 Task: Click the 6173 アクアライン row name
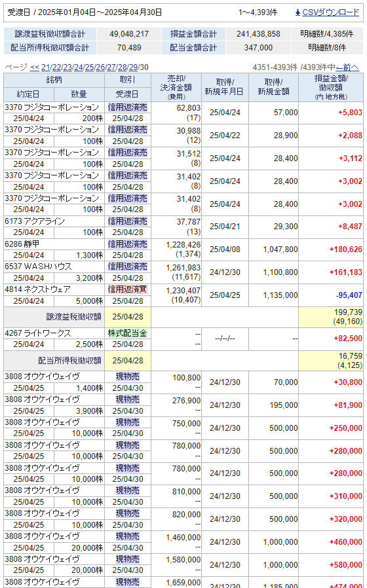(35, 221)
